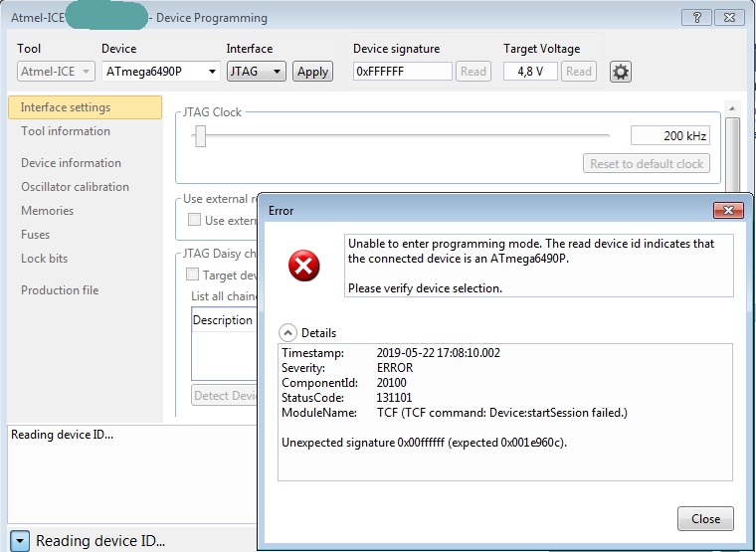756x552 pixels.
Task: Click the Description column header
Action: [x=223, y=320]
